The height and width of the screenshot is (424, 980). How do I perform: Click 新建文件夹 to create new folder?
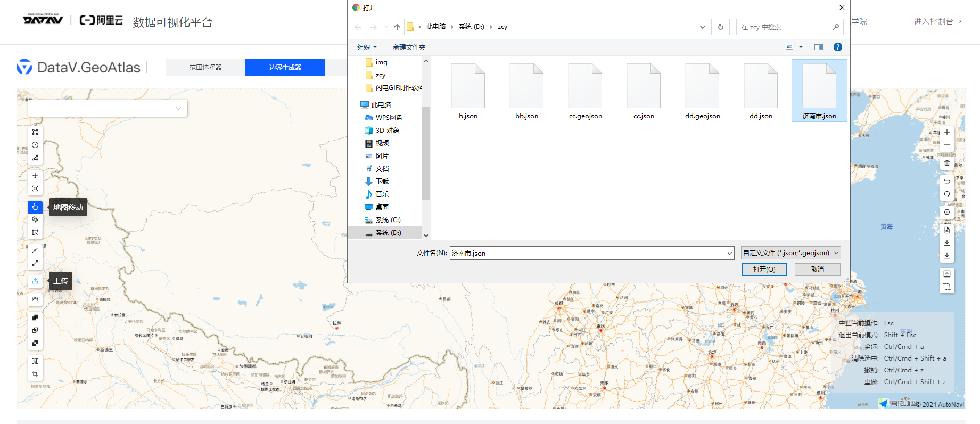click(x=409, y=47)
